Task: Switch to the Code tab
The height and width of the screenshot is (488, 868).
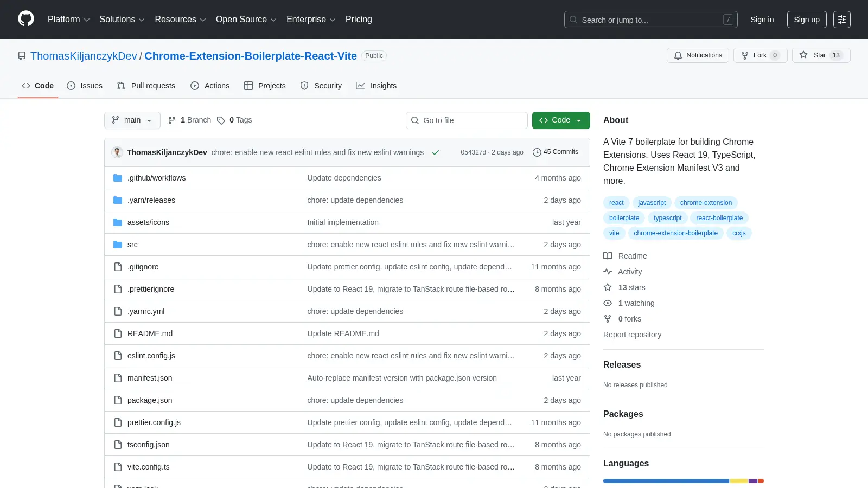Action: click(37, 86)
